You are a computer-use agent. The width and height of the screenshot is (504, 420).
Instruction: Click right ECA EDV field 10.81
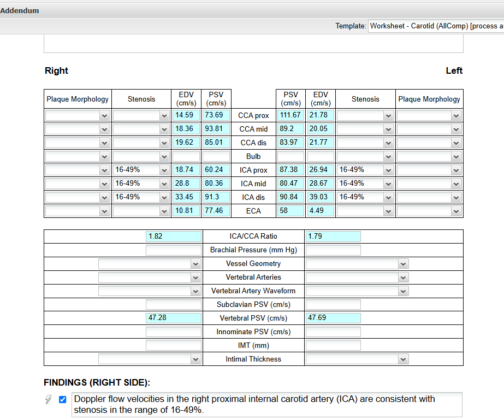pyautogui.click(x=186, y=211)
